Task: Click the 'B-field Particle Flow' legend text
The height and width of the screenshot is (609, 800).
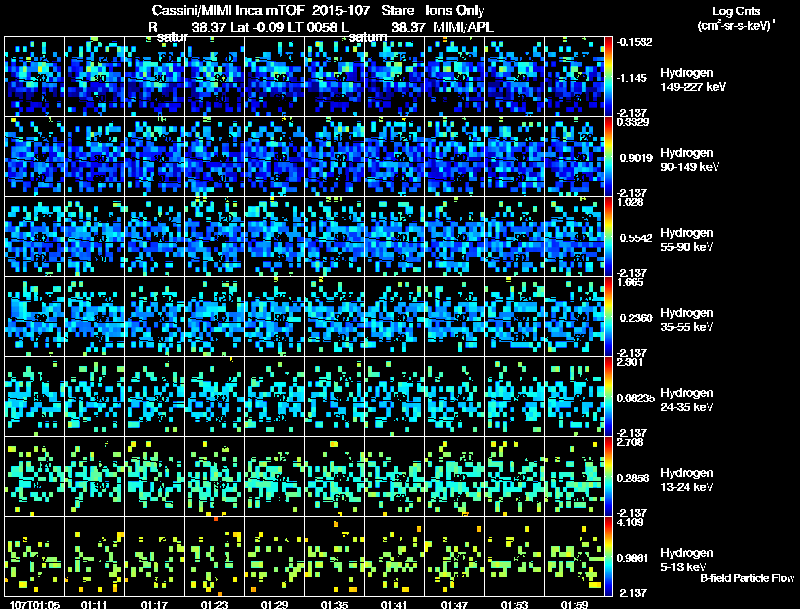Action: coord(747,578)
